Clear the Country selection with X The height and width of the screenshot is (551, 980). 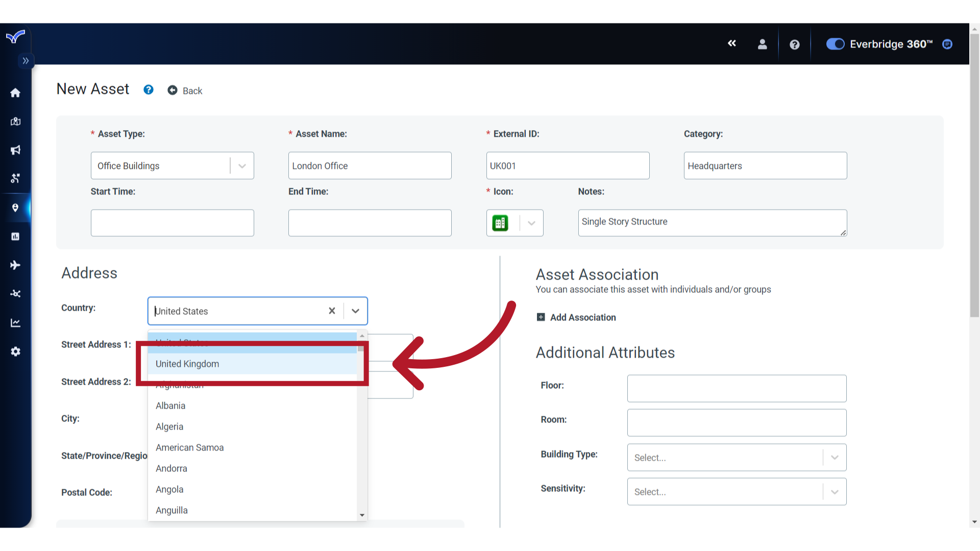[x=332, y=311]
